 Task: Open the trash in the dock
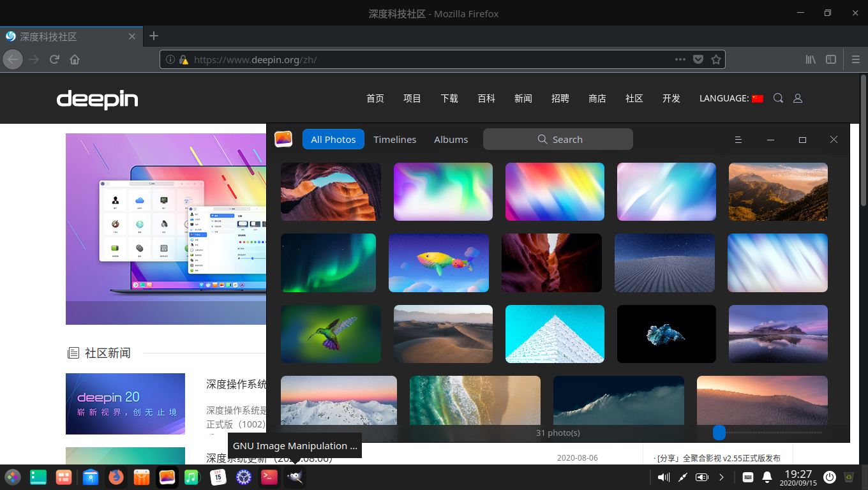click(849, 477)
